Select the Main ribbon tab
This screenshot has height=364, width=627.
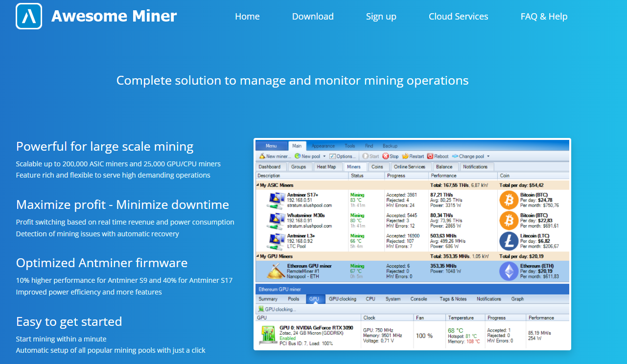297,146
